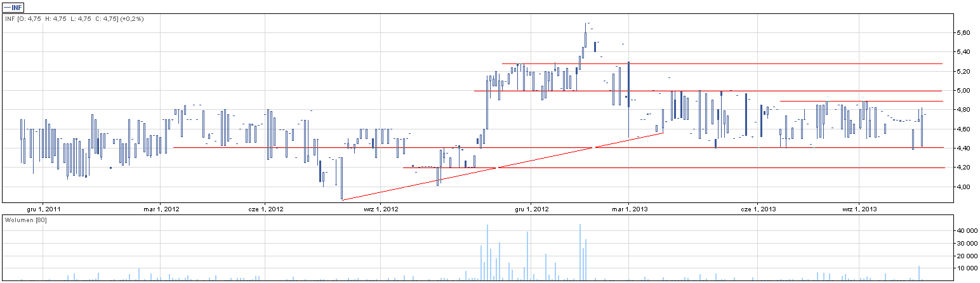Click the 5,20 price axis label
Screen dimensions: 980x283
[x=963, y=71]
